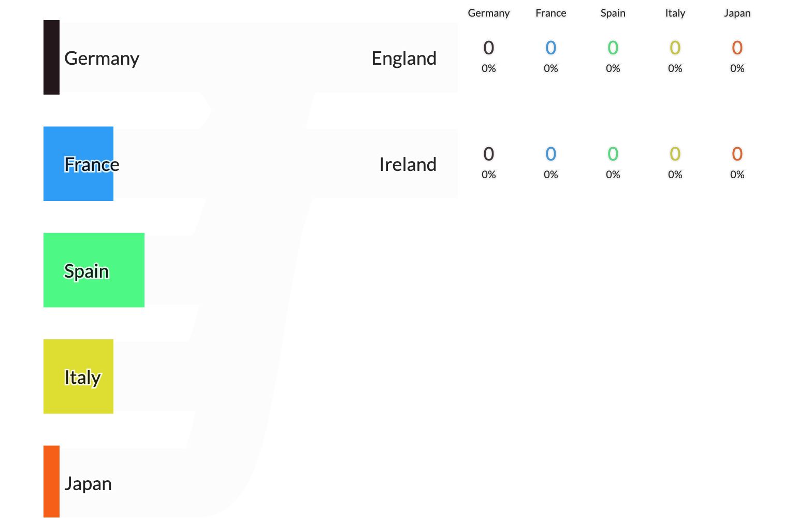Click England's Germany value of 0
Screen dimensions: 812x518
(x=489, y=48)
